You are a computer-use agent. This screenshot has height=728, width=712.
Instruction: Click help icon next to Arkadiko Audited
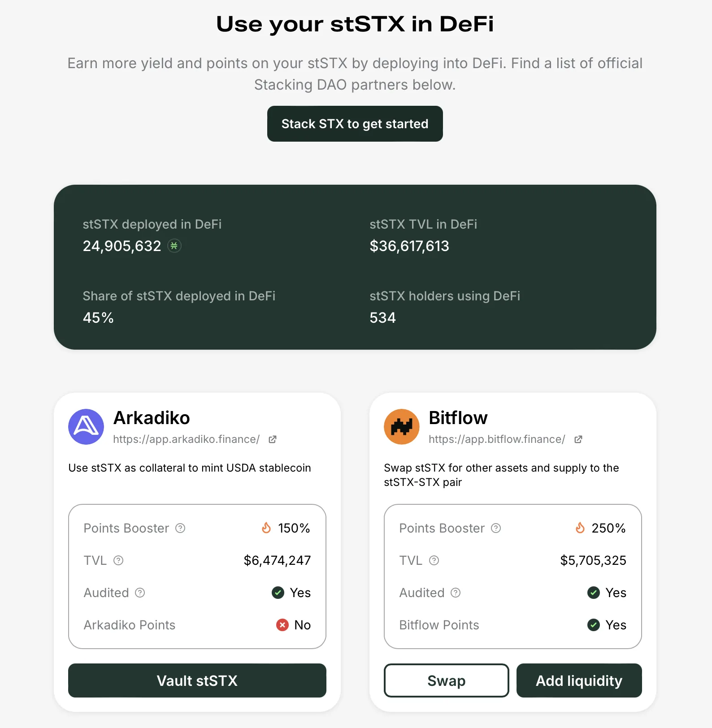click(140, 593)
